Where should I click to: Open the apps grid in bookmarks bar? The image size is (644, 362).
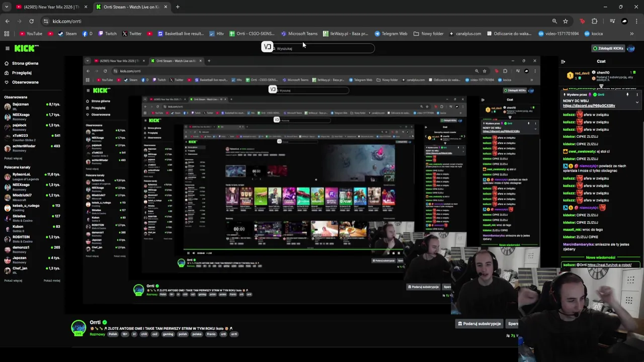(7, 34)
